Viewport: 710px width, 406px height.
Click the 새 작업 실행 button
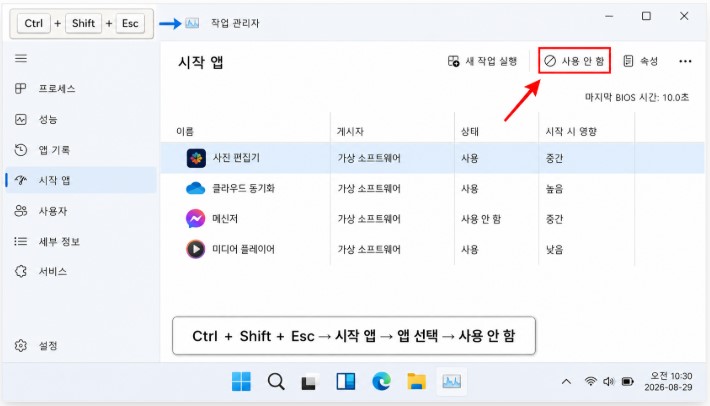pos(482,61)
